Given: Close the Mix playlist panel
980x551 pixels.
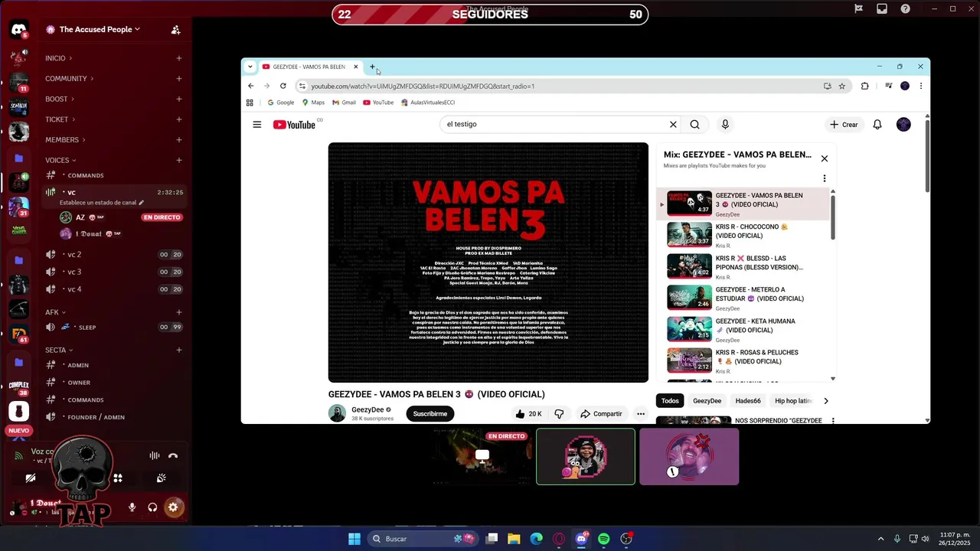Looking at the screenshot, I should pos(825,158).
